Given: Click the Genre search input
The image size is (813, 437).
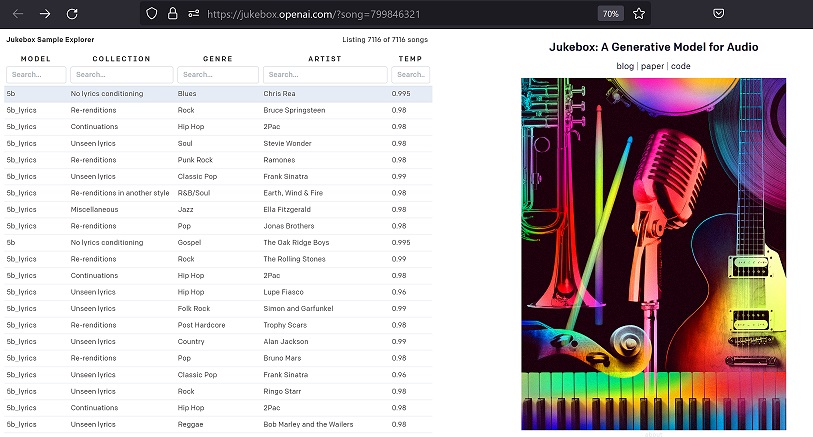Looking at the screenshot, I should [217, 75].
